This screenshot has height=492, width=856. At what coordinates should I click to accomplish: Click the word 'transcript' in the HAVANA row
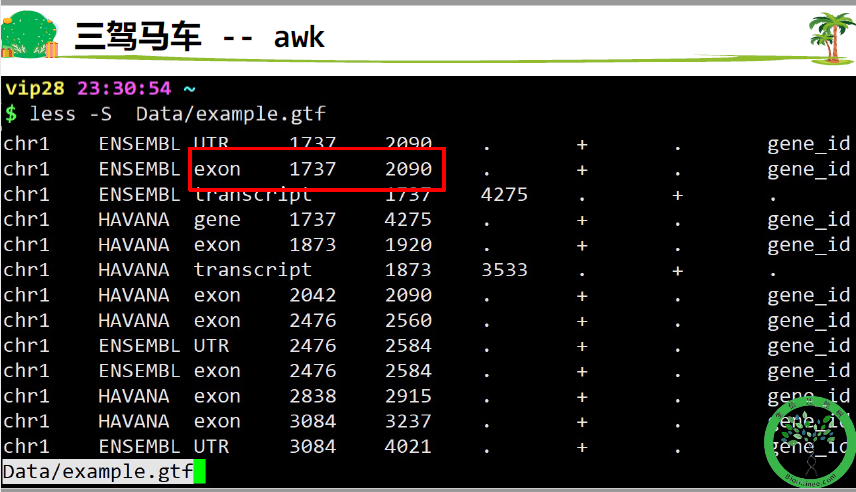pyautogui.click(x=252, y=270)
